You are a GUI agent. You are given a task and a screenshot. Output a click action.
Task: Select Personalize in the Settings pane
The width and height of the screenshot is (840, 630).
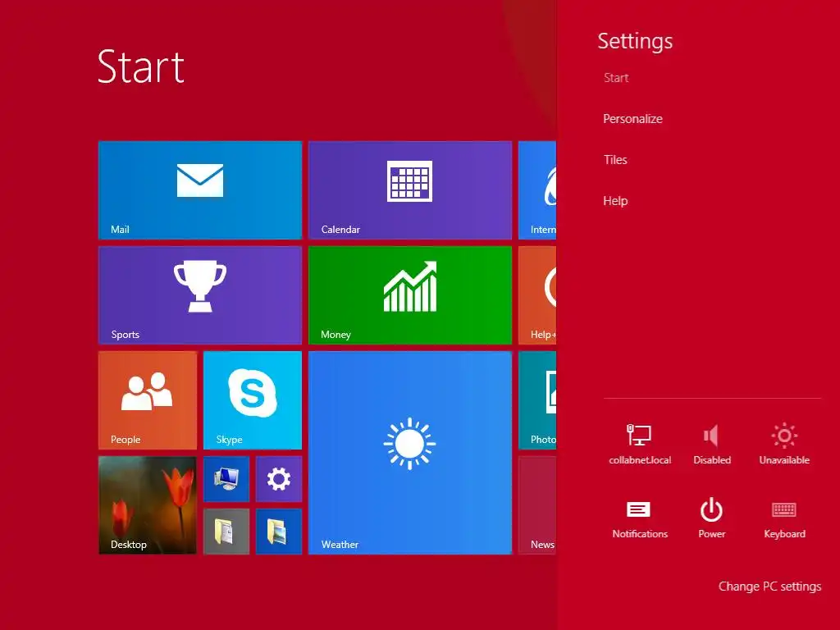632,119
